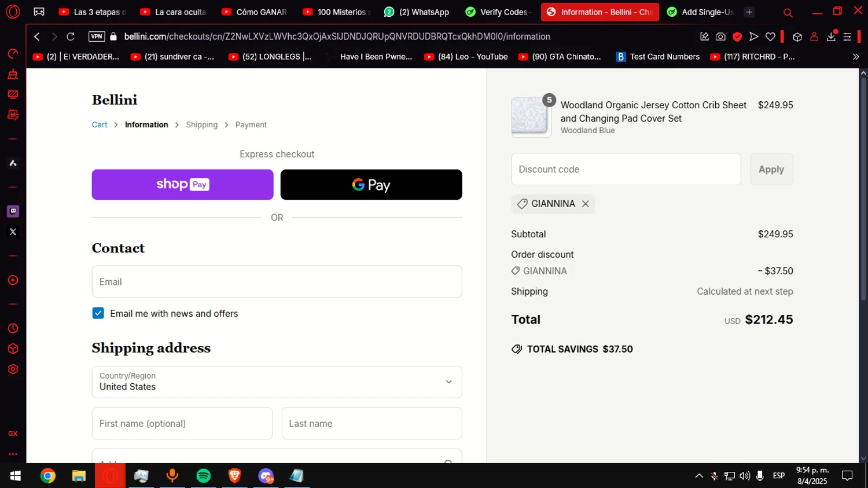Screen dimensions: 868x488
Task: Launch Spotify from the taskbar
Action: [x=204, y=476]
